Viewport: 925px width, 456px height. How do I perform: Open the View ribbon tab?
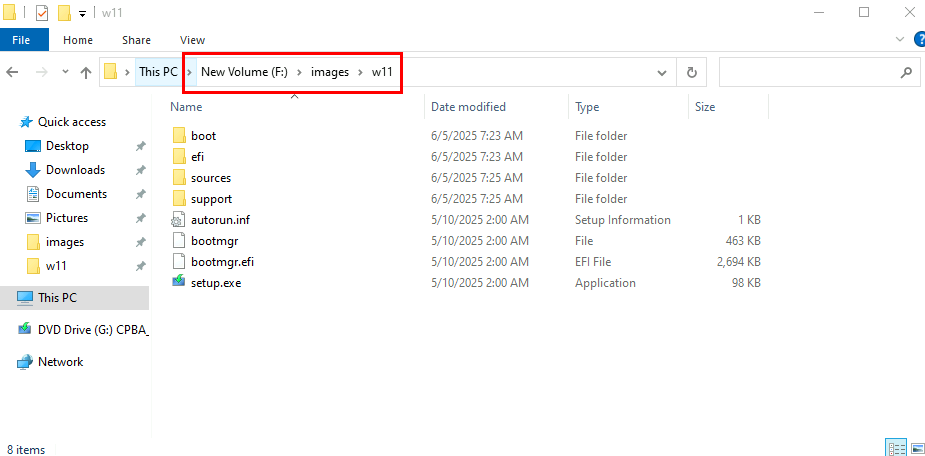point(192,40)
